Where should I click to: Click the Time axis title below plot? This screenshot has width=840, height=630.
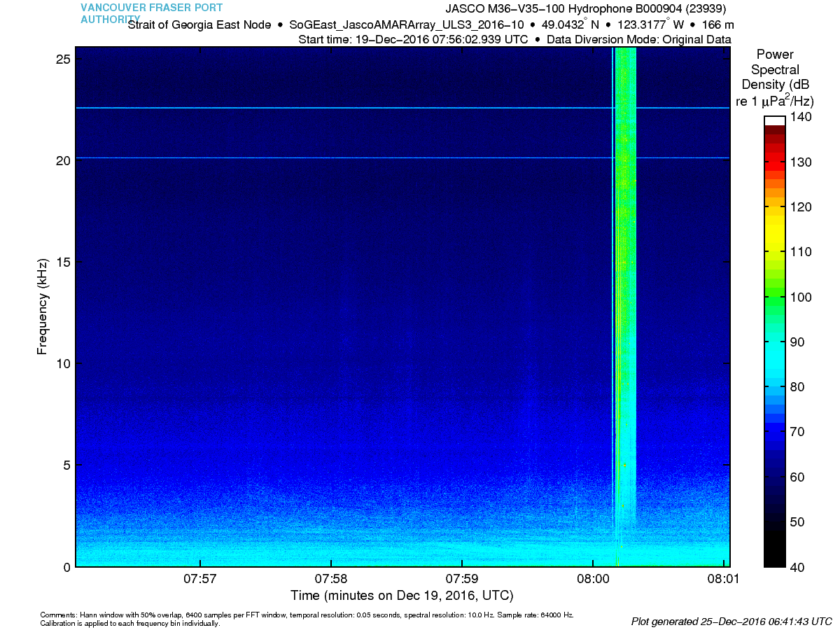[x=402, y=596]
